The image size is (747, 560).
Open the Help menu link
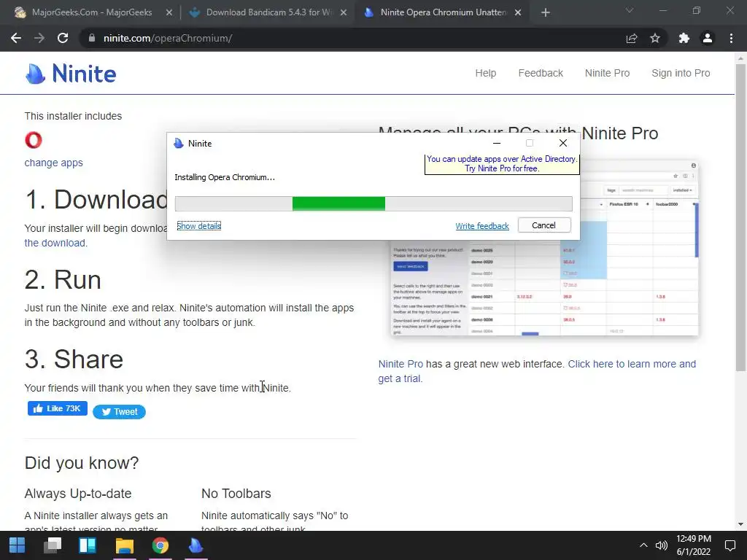[x=485, y=74]
